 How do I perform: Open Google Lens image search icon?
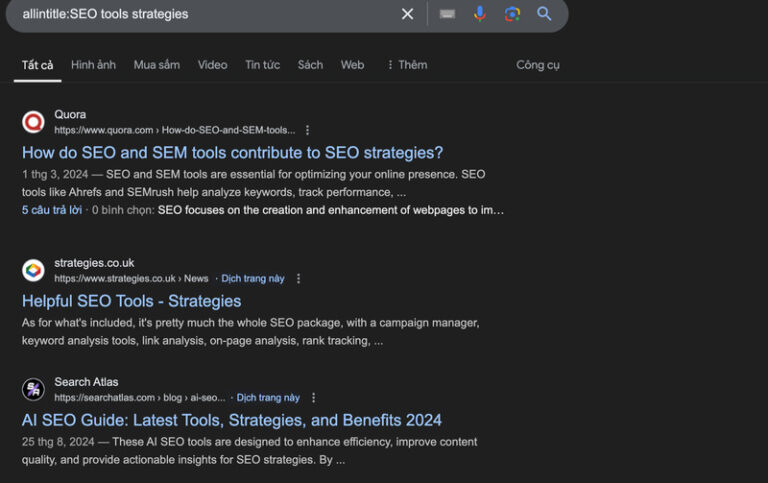pyautogui.click(x=512, y=14)
